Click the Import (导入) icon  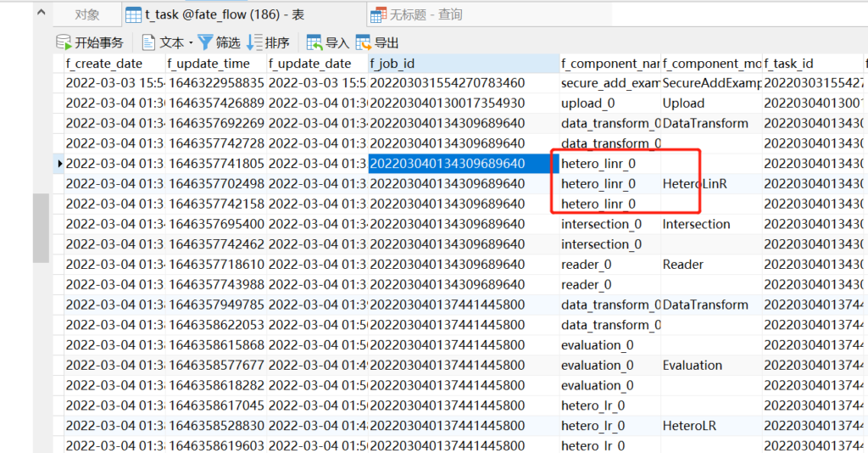pyautogui.click(x=314, y=42)
